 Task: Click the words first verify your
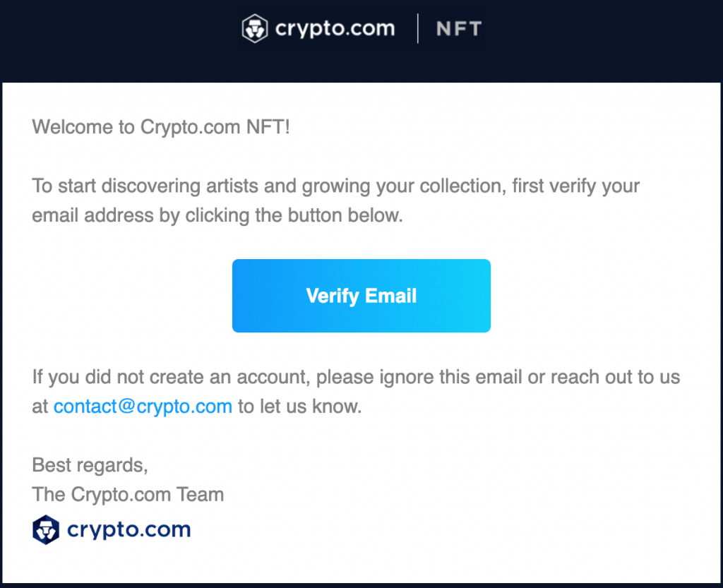pos(576,186)
